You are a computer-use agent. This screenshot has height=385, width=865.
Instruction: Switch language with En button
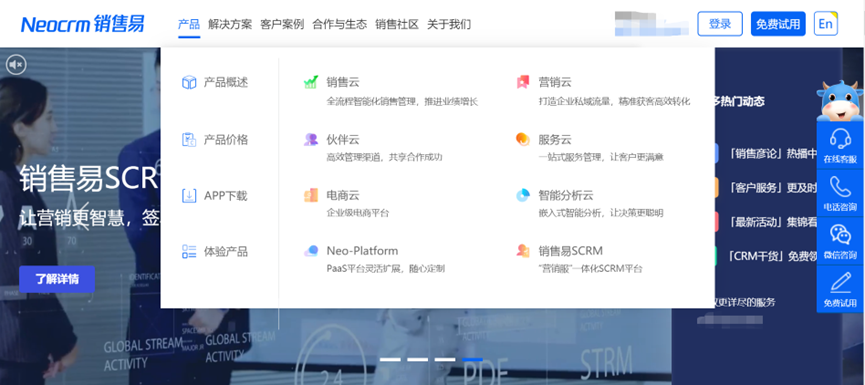click(x=826, y=24)
